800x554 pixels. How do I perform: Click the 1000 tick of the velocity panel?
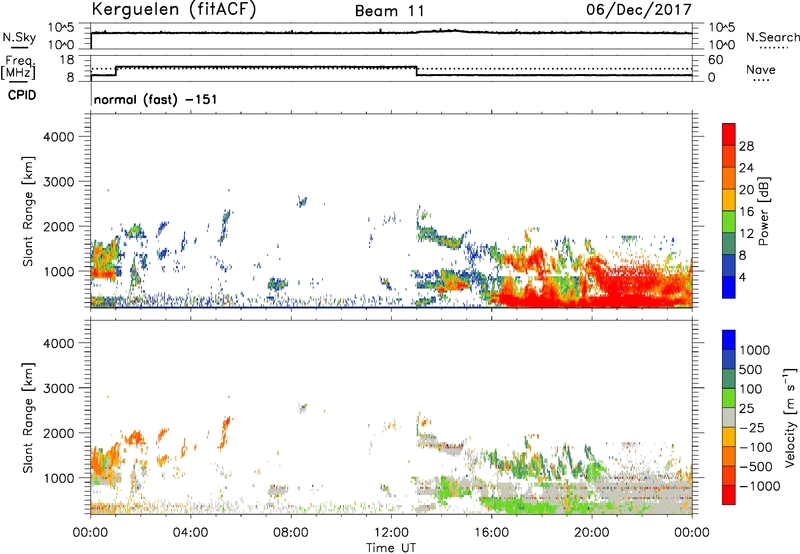[x=59, y=478]
